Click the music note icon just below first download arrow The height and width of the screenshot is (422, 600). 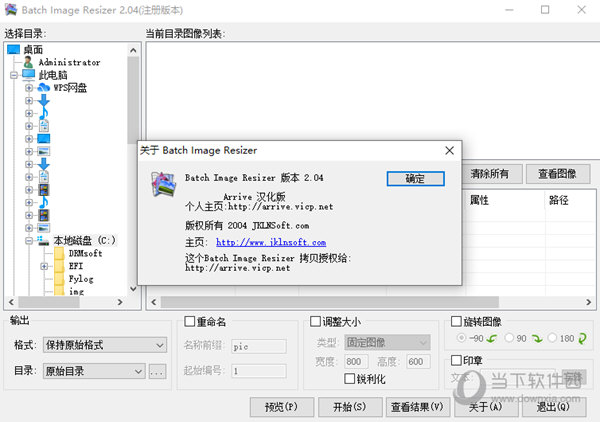click(x=44, y=113)
